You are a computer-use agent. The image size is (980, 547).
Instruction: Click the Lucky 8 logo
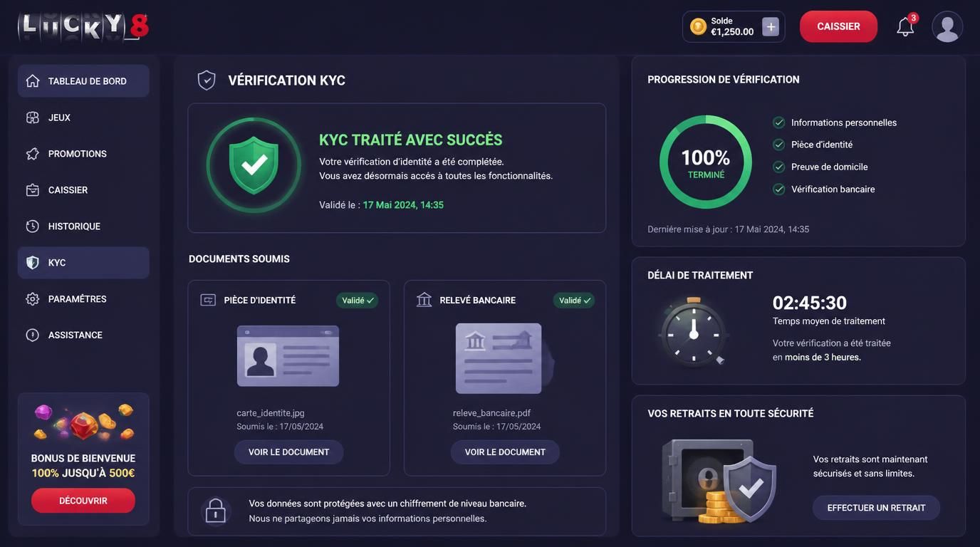point(83,27)
